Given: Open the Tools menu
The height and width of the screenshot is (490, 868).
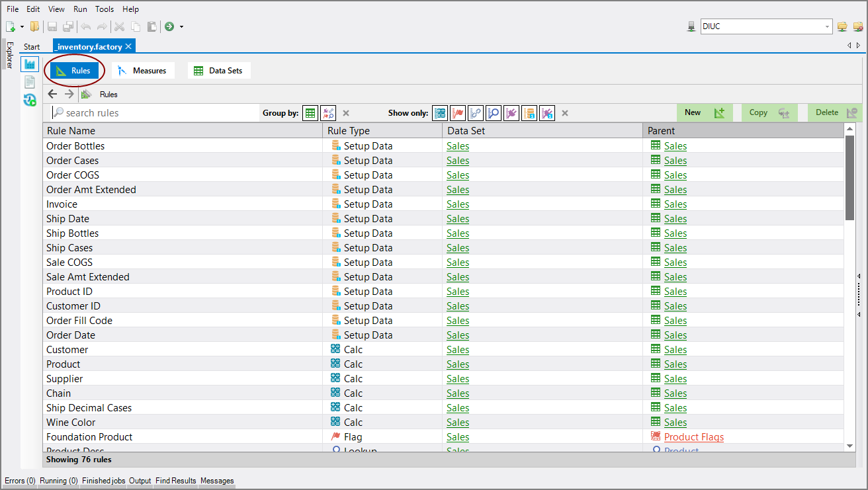Looking at the screenshot, I should (105, 9).
